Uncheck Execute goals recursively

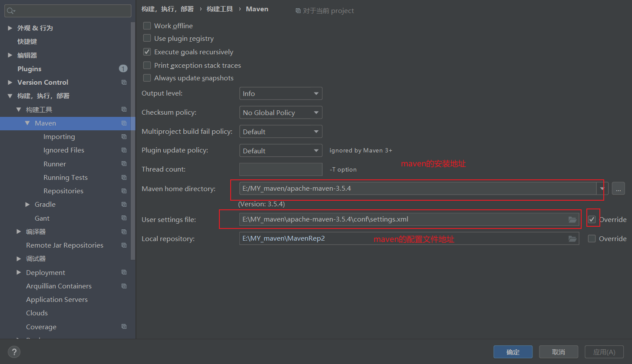tap(147, 52)
